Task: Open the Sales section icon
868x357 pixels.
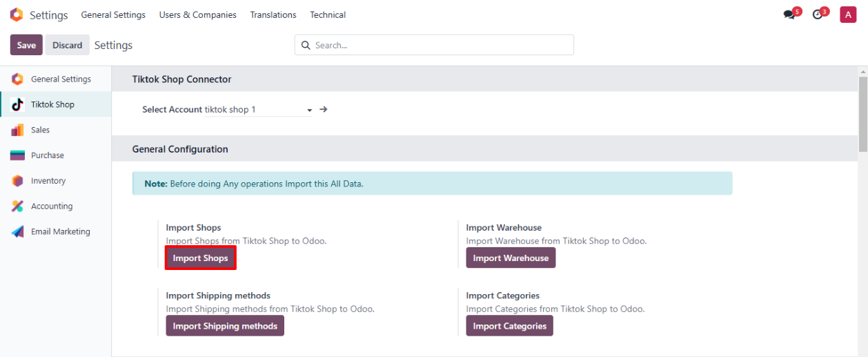Action: click(x=17, y=131)
